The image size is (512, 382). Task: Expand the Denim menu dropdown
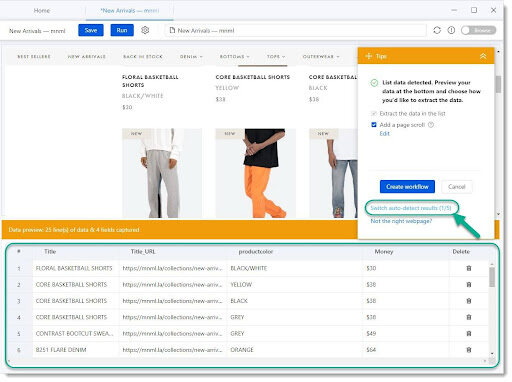(191, 57)
